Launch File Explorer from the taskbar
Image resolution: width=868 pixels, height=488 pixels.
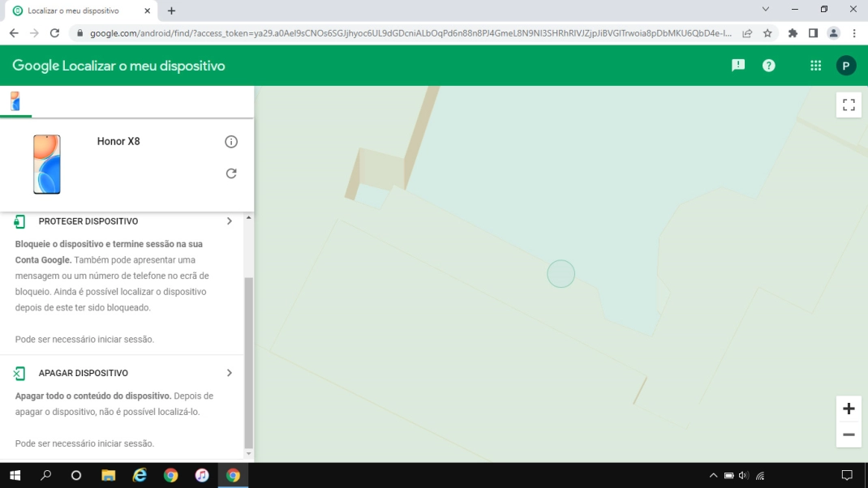(x=109, y=476)
